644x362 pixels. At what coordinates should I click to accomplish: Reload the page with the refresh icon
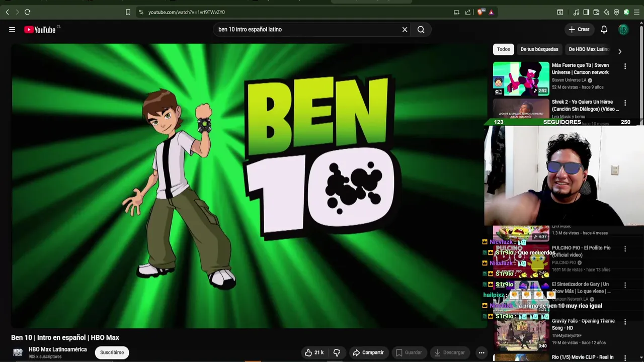click(x=27, y=12)
